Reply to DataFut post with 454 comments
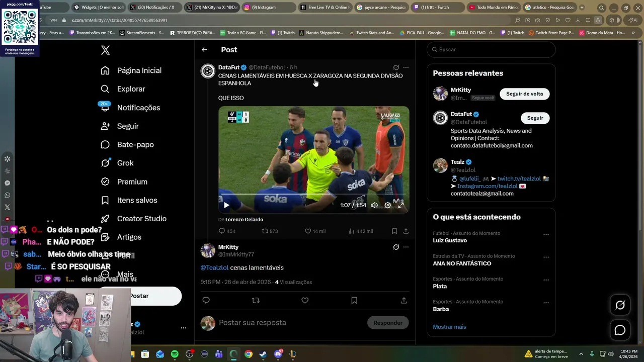This screenshot has height=362, width=644. pos(227,231)
